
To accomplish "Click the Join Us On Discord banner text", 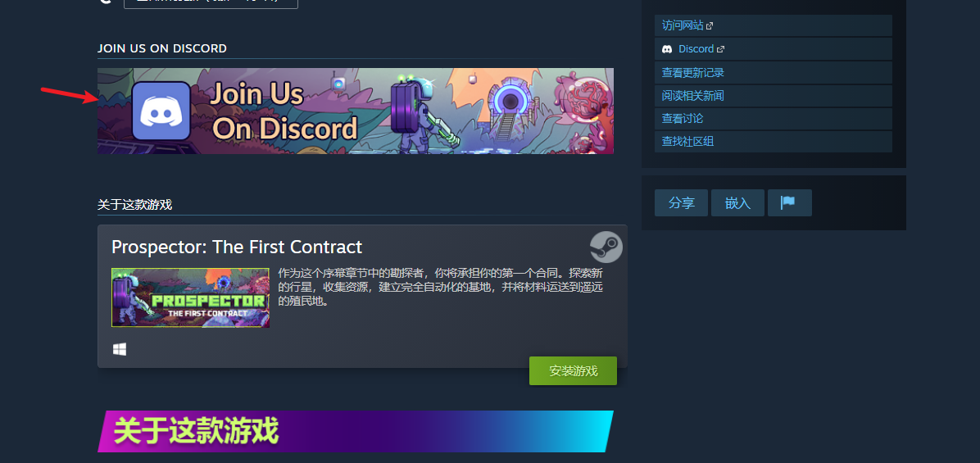I will coord(285,111).
